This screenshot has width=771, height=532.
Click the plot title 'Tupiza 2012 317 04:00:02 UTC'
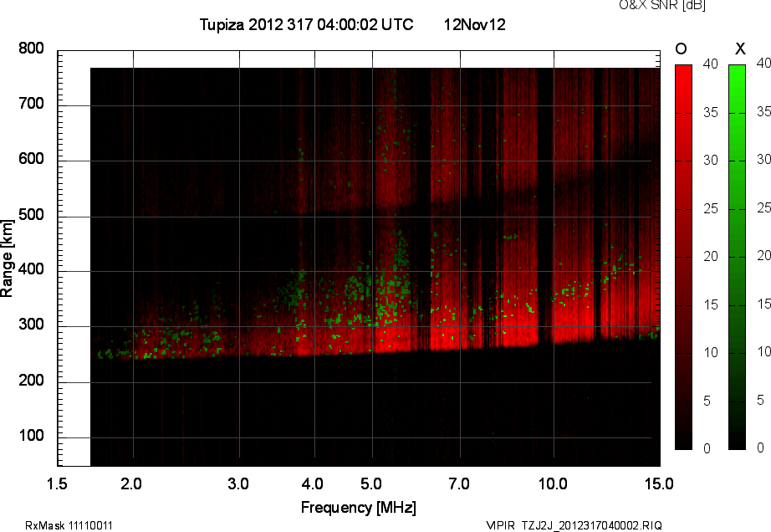click(306, 25)
